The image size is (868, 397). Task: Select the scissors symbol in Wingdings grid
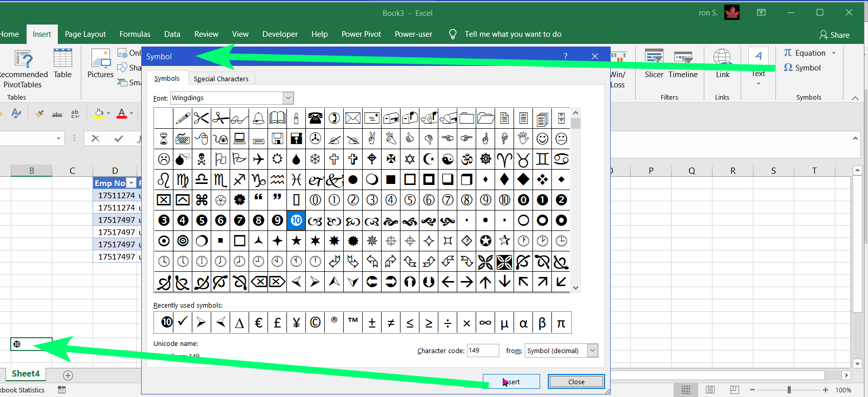click(202, 118)
